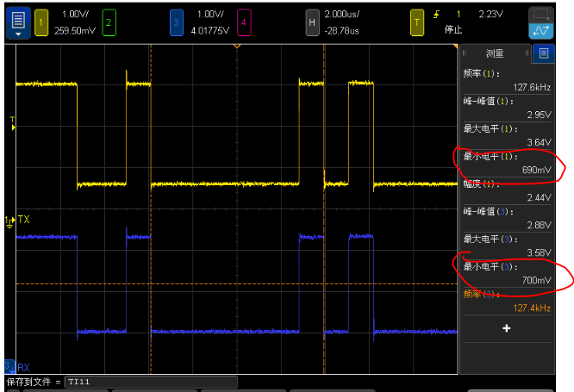574x392 pixels.
Task: Select the zoom box selection icon
Action: pos(540,15)
